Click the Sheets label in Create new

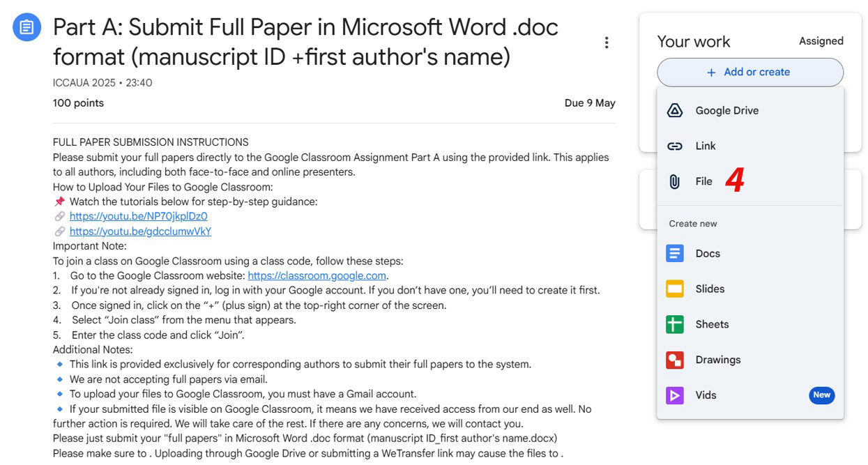click(x=712, y=324)
